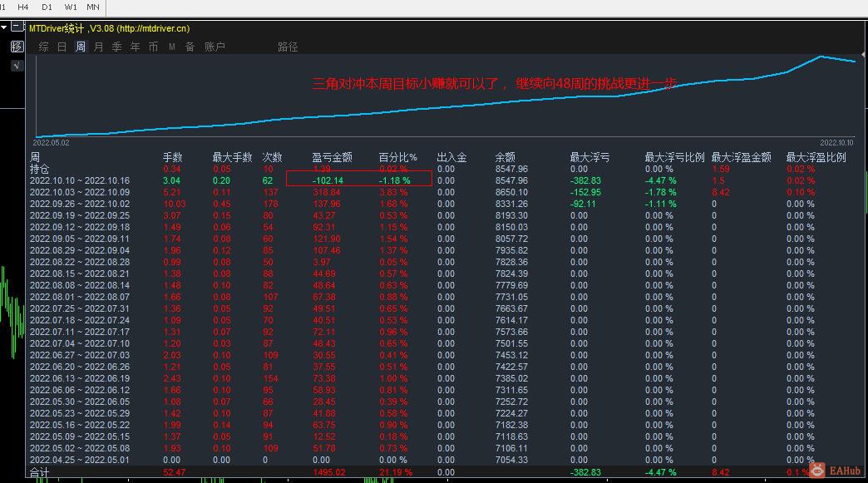The width and height of the screenshot is (868, 483).
Task: Select the 2022.10.03 ~ 2022.10.09 week row
Action: coord(80,192)
